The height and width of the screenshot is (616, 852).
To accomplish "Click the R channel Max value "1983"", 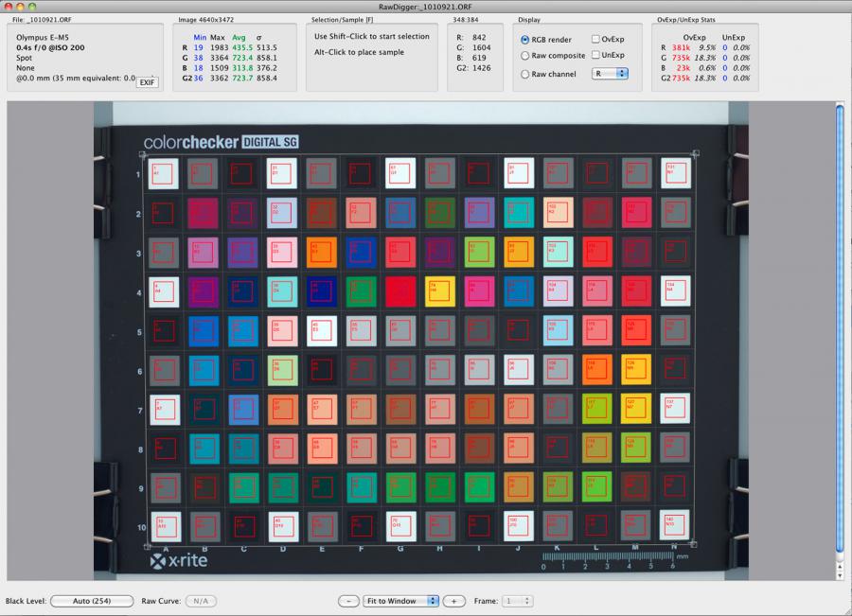I will 219,48.
